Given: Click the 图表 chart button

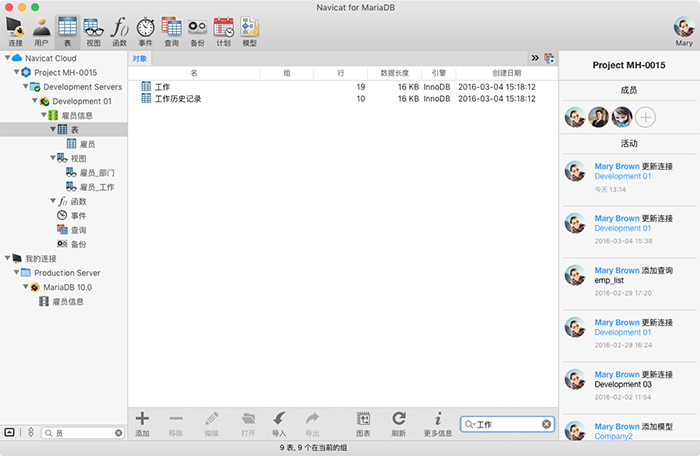Looking at the screenshot, I should coord(363,424).
